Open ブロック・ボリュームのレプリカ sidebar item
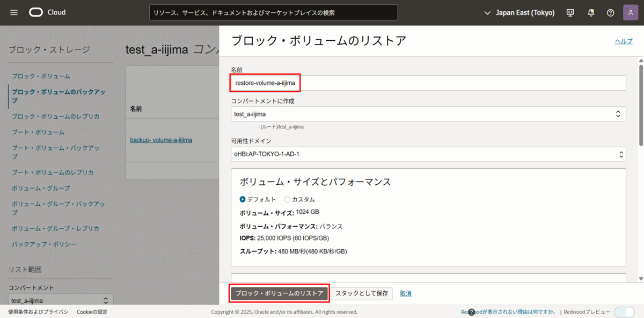Screen dimensions: 644x318 55,116
